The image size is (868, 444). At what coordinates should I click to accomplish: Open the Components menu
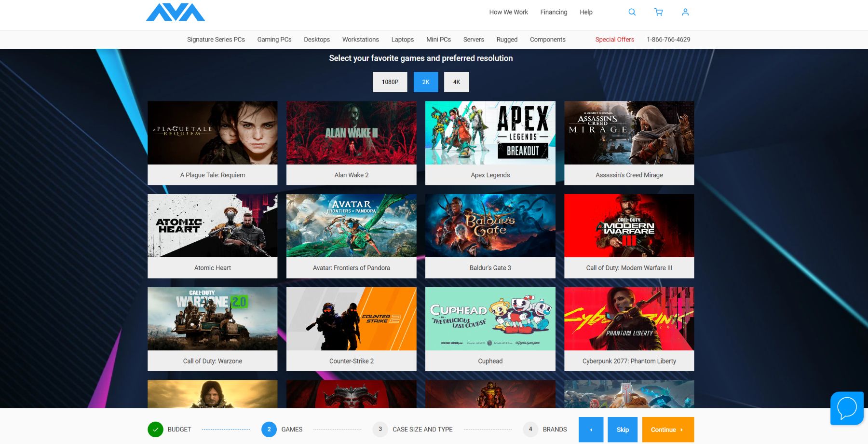pos(548,40)
